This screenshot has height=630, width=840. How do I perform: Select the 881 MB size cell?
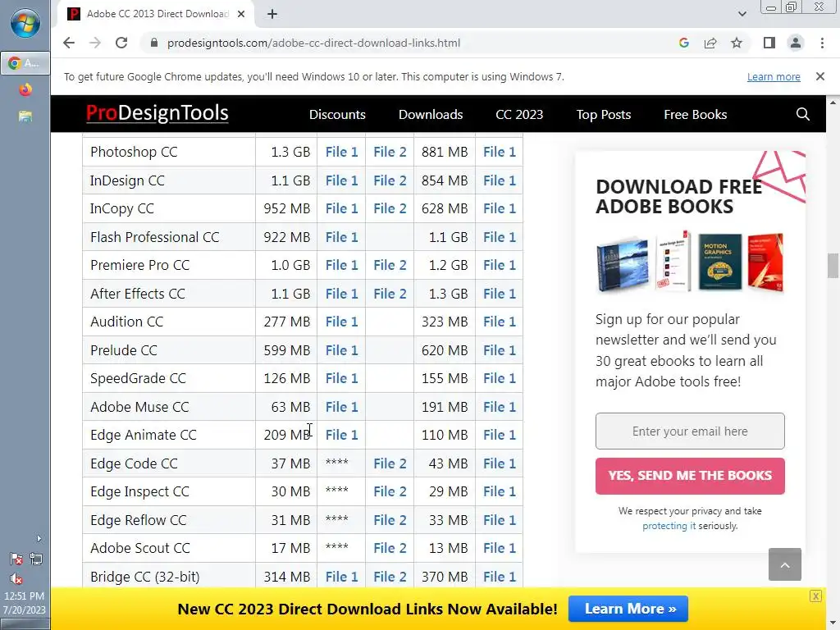(445, 152)
